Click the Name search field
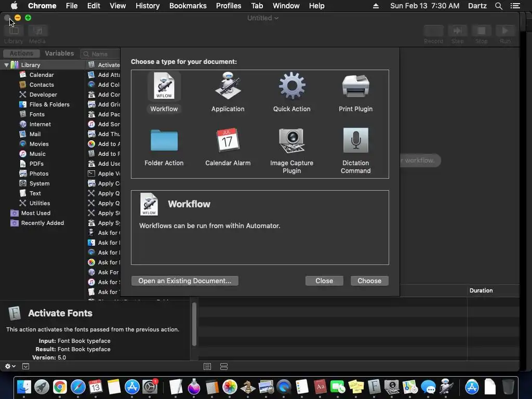The image size is (532, 399). (x=100, y=54)
